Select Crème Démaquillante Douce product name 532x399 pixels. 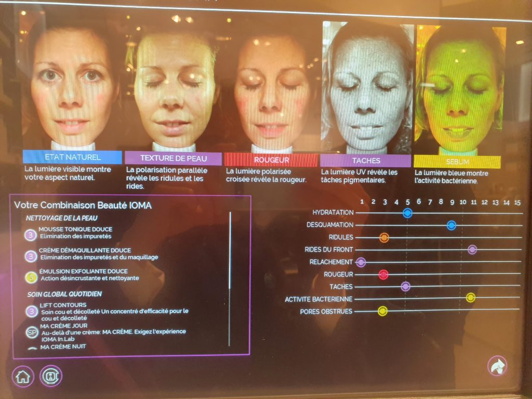coord(85,250)
